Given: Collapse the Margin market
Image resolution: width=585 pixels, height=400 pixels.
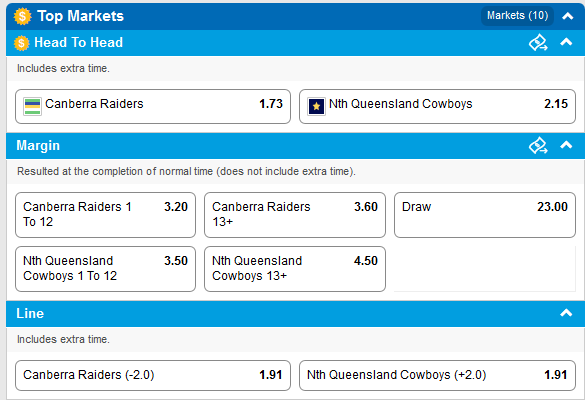Looking at the screenshot, I should point(566,145).
